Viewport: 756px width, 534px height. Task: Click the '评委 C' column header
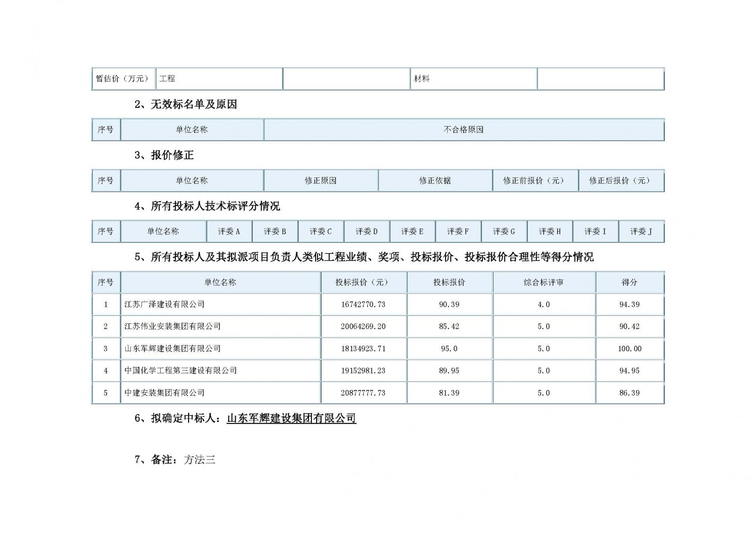[321, 232]
